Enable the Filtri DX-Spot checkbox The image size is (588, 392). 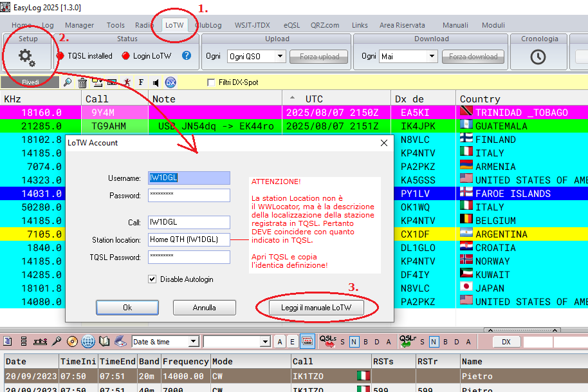(211, 82)
